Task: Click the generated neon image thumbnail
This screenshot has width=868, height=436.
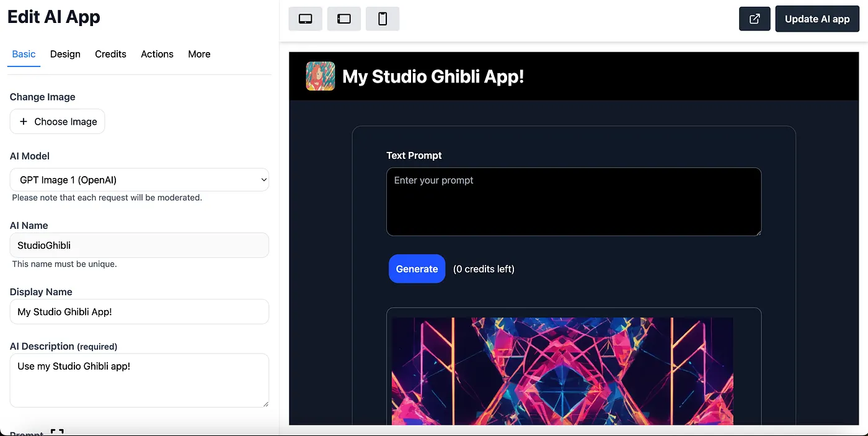Action: point(562,371)
